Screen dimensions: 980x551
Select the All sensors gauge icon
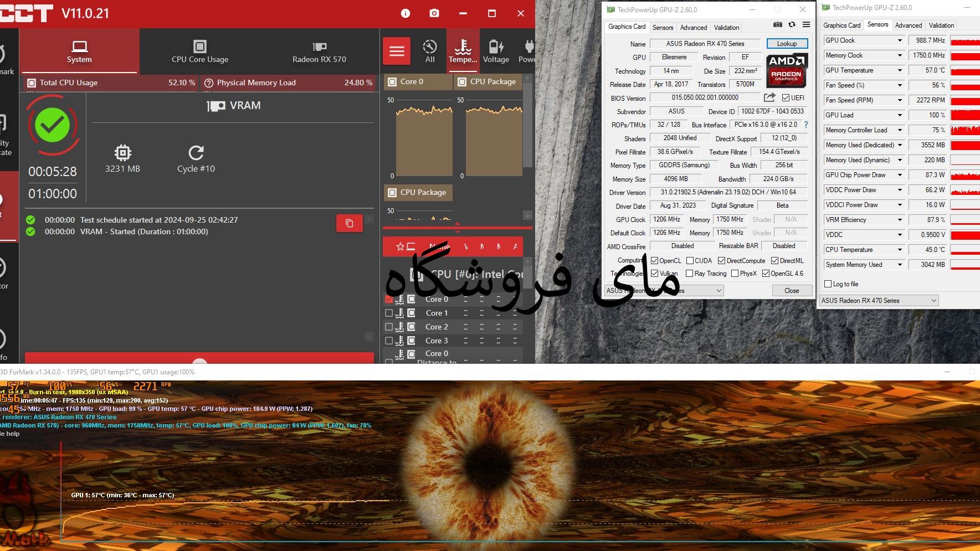click(x=430, y=51)
